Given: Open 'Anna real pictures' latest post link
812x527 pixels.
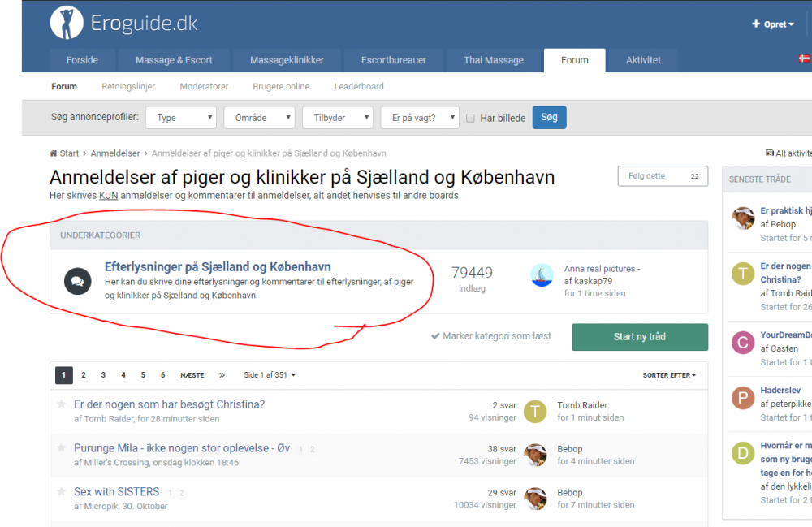Looking at the screenshot, I should pyautogui.click(x=602, y=269).
